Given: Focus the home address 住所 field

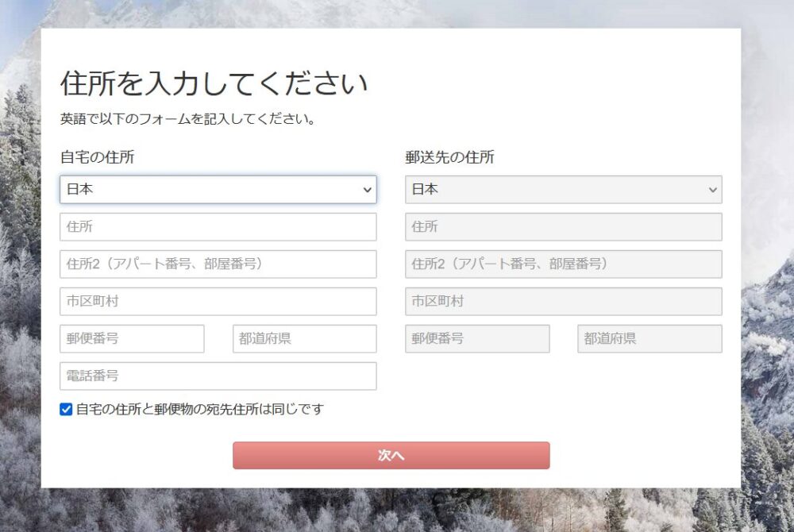Looking at the screenshot, I should 218,227.
